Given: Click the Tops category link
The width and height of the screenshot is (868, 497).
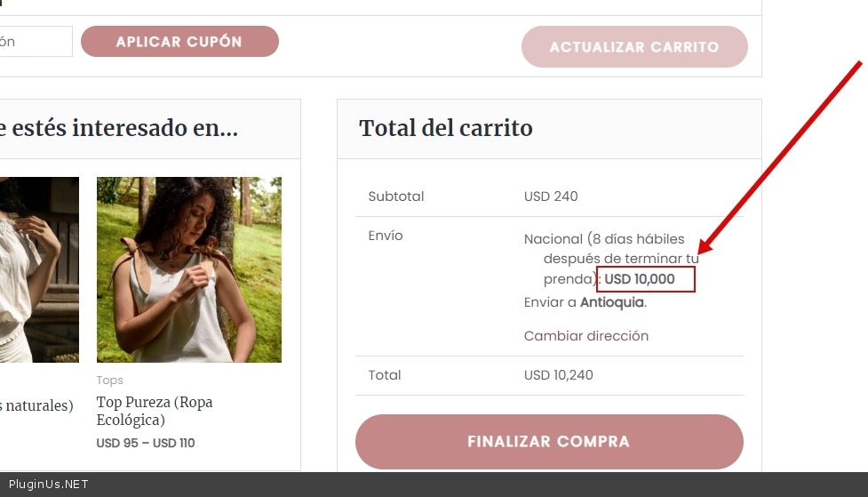Looking at the screenshot, I should coord(109,381).
